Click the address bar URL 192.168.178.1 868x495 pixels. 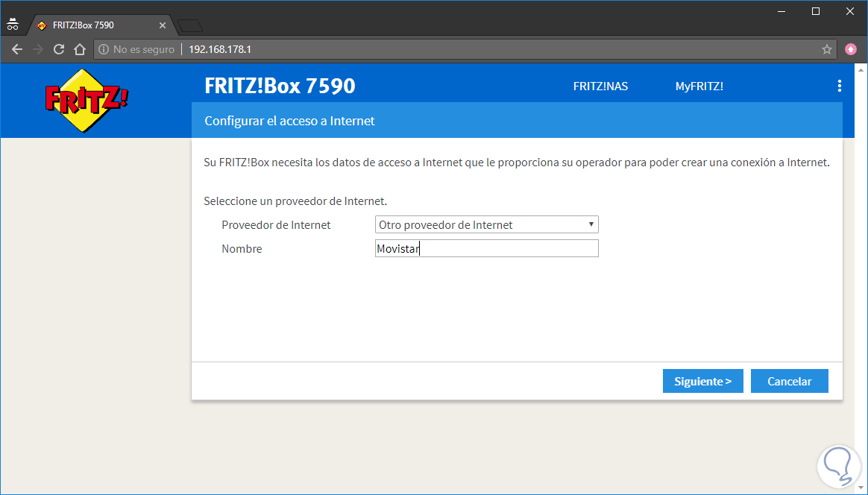click(x=220, y=49)
